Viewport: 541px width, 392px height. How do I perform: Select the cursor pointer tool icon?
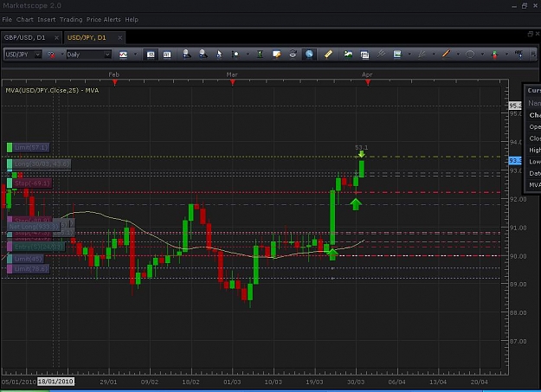pyautogui.click(x=219, y=55)
